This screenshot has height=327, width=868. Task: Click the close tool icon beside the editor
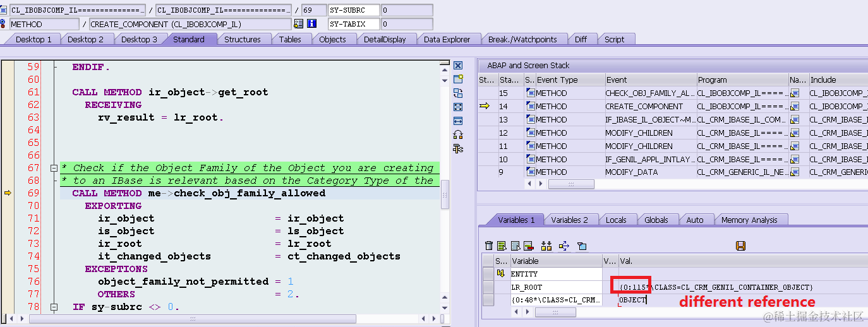click(x=458, y=66)
